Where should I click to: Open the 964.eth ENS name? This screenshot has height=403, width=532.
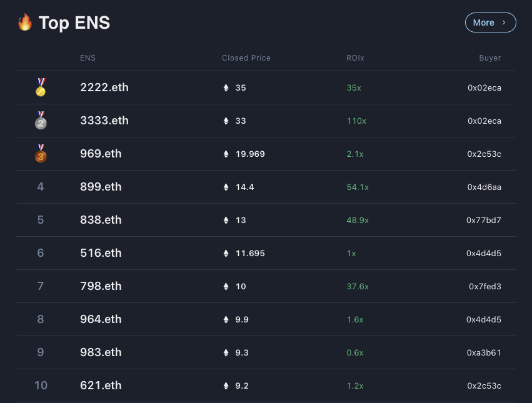101,319
